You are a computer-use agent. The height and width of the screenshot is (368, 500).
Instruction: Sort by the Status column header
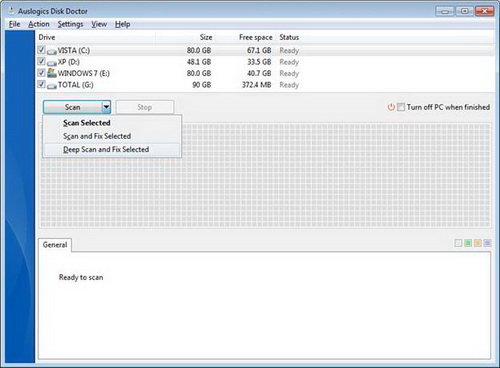(289, 37)
